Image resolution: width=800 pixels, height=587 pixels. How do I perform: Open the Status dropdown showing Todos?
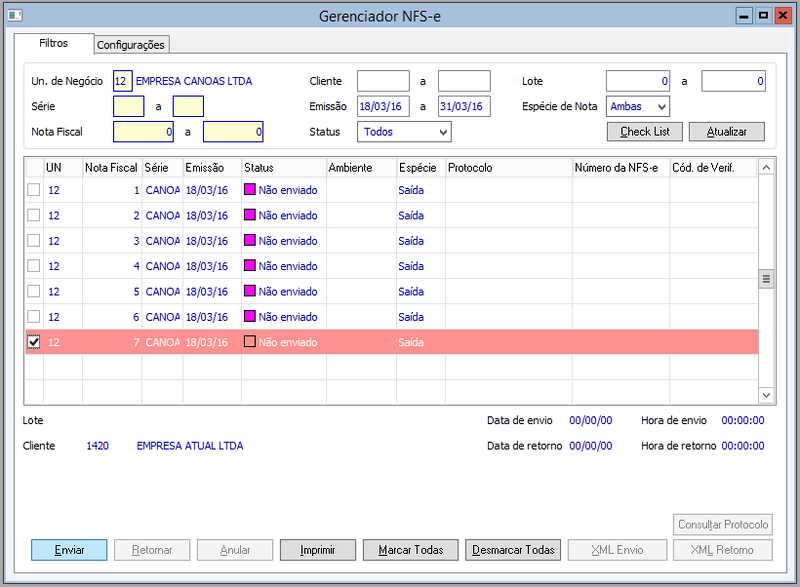pyautogui.click(x=404, y=132)
